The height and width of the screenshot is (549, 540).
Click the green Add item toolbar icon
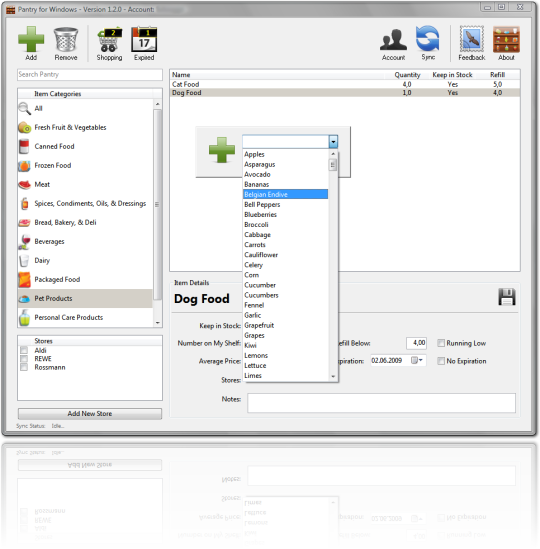pyautogui.click(x=31, y=39)
